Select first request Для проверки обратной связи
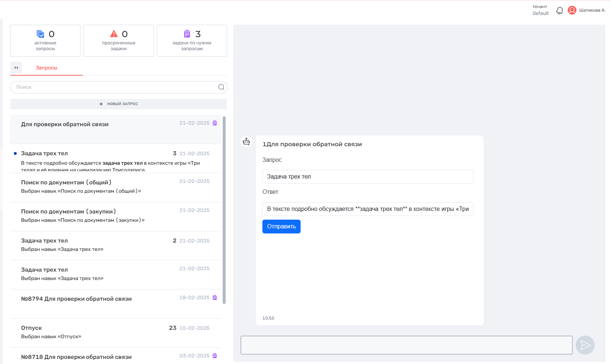The height and width of the screenshot is (364, 611). click(x=116, y=129)
